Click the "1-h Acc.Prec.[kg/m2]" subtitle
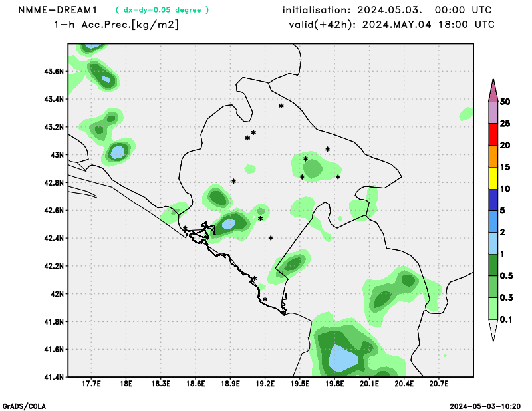 click(x=116, y=25)
